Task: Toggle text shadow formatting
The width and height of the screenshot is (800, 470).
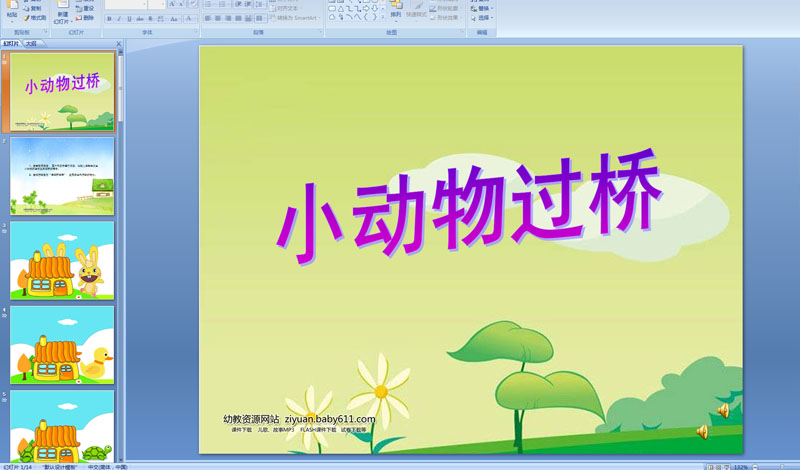Action: 151,19
